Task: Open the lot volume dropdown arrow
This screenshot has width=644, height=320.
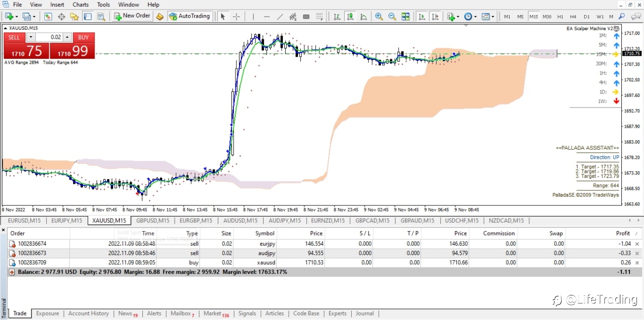Action: pos(31,37)
